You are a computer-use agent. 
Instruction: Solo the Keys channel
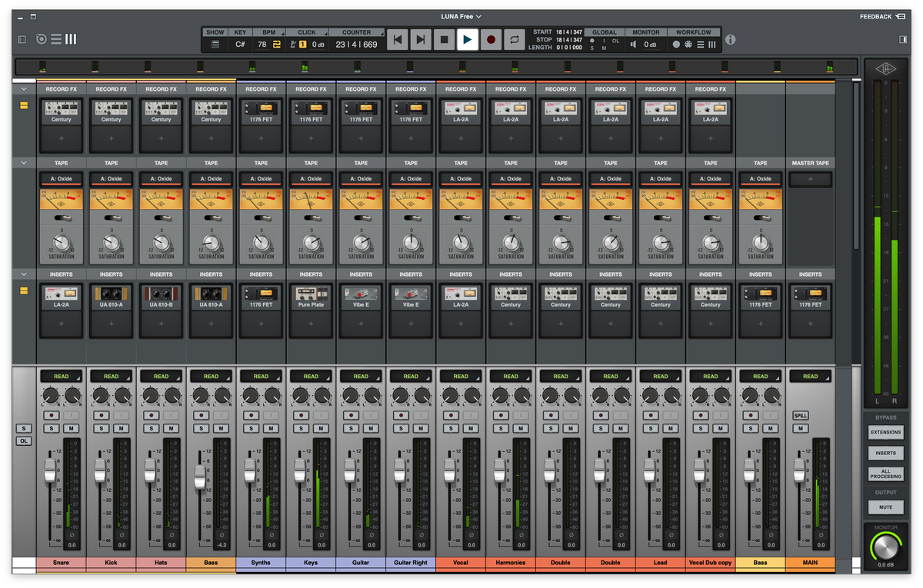point(302,428)
